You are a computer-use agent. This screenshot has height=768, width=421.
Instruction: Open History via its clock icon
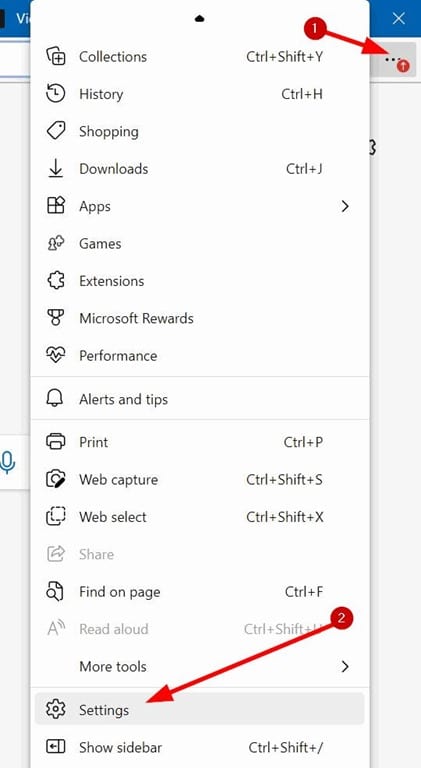point(55,94)
